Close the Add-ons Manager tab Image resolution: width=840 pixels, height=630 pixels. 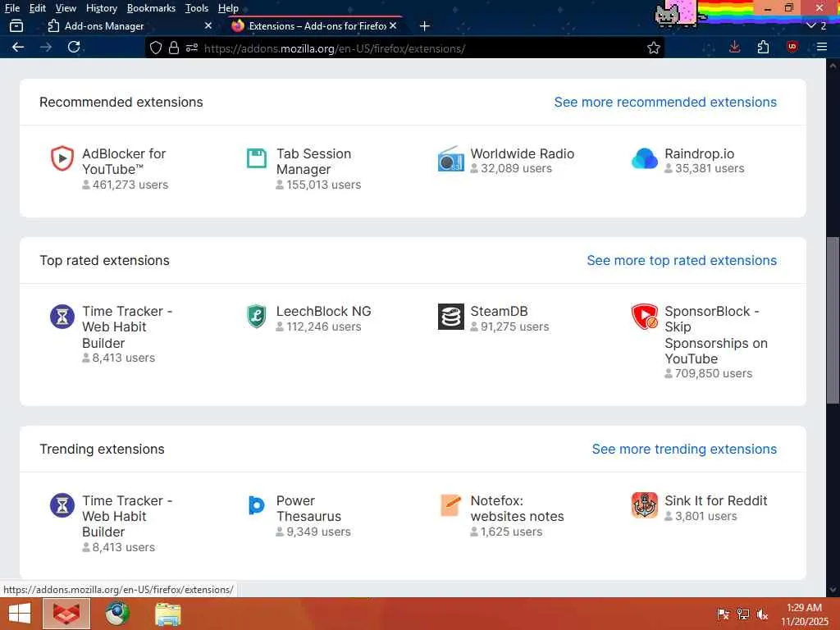[x=208, y=25]
